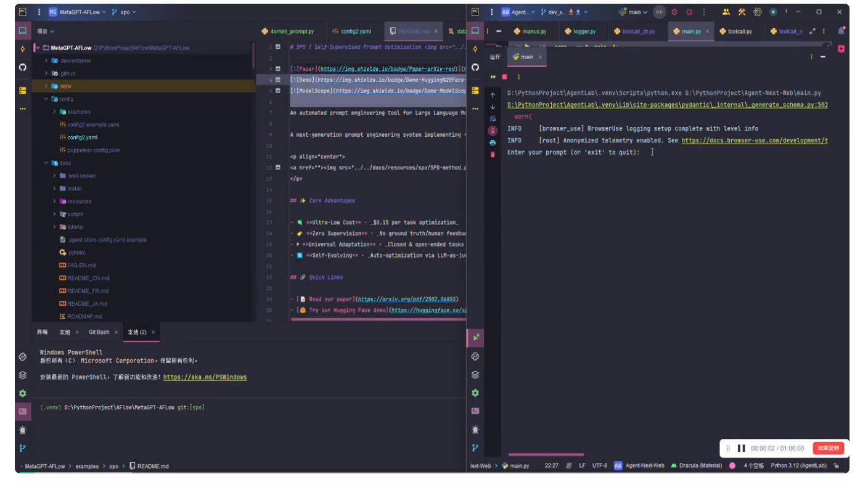Close the main run tab in Run panel
This screenshot has width=868, height=498.
click(540, 57)
